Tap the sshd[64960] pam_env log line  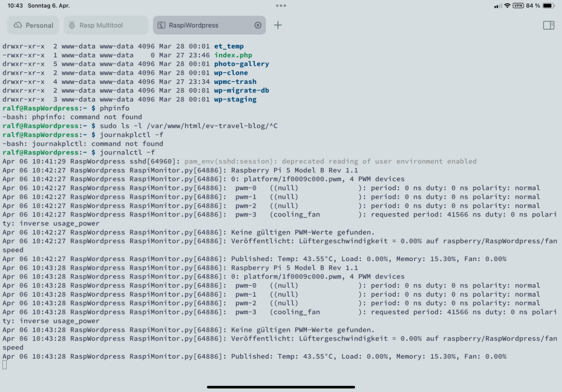[239, 161]
